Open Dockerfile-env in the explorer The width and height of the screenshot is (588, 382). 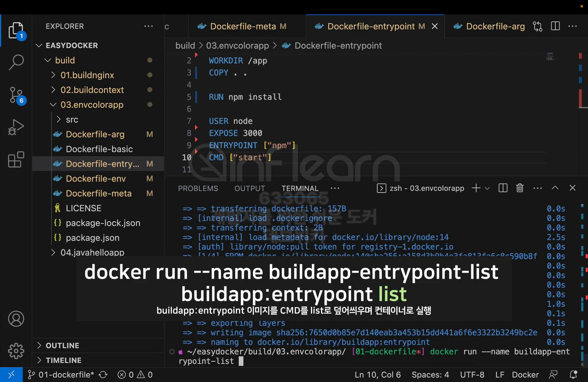[98, 179]
